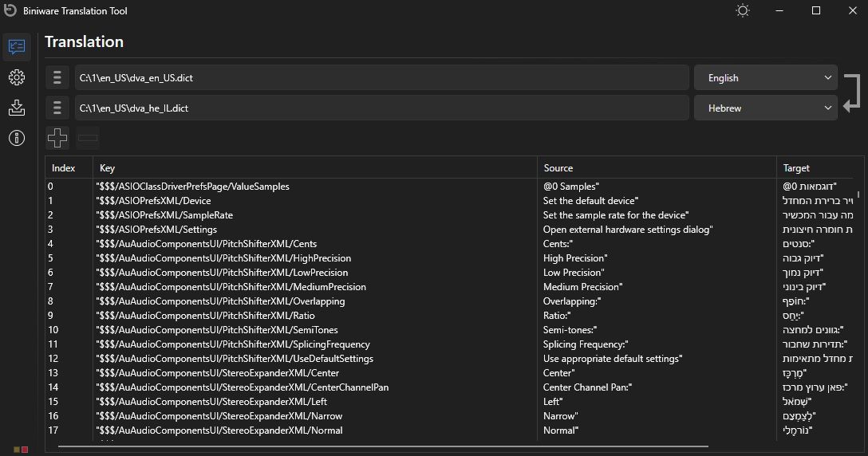Open the English language dropdown
Screen dimensions: 868x456
(x=766, y=78)
